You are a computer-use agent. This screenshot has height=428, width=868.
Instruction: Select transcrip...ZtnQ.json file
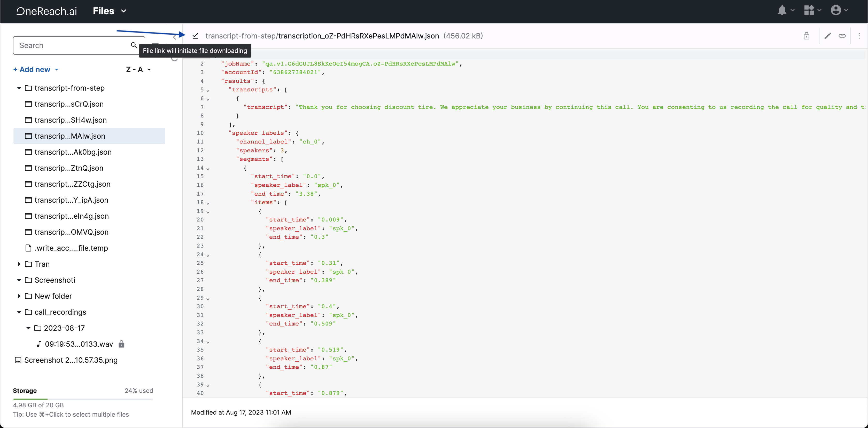point(89,168)
